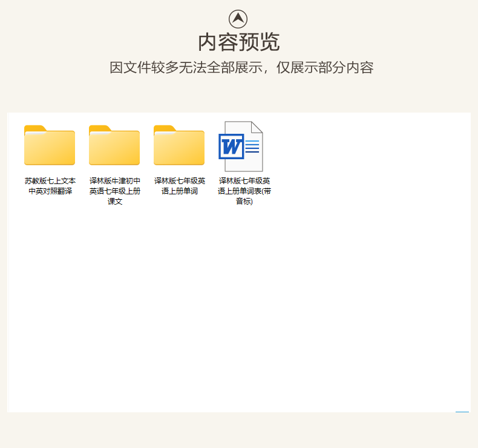Open the 苏教版七上文本中英对照翻译 folder icon
This screenshot has width=478, height=448.
(50, 145)
